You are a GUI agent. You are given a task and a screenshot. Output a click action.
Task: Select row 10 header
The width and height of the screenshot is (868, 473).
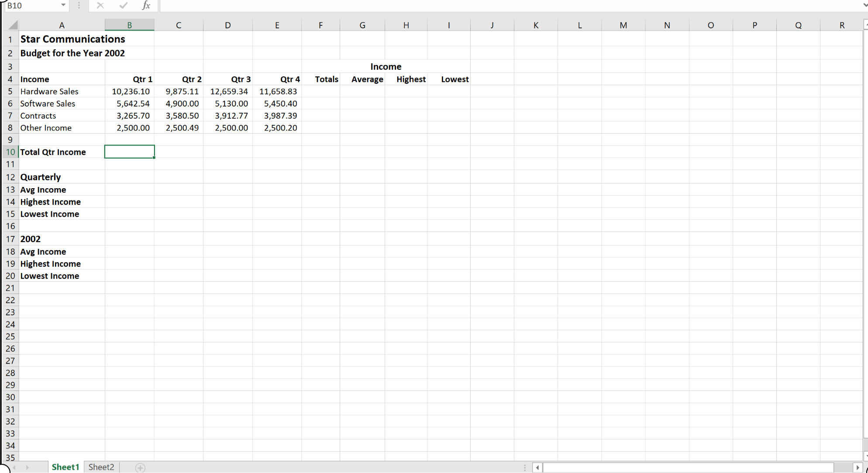[x=10, y=152]
